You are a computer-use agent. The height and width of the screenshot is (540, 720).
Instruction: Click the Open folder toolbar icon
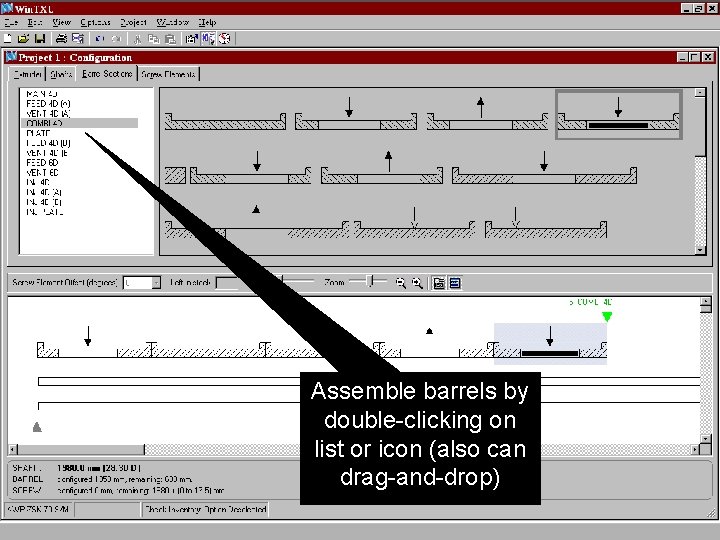[x=23, y=39]
